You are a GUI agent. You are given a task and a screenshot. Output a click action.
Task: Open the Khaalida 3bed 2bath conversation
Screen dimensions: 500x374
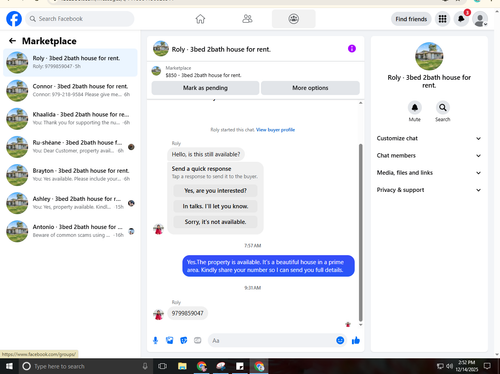point(70,119)
